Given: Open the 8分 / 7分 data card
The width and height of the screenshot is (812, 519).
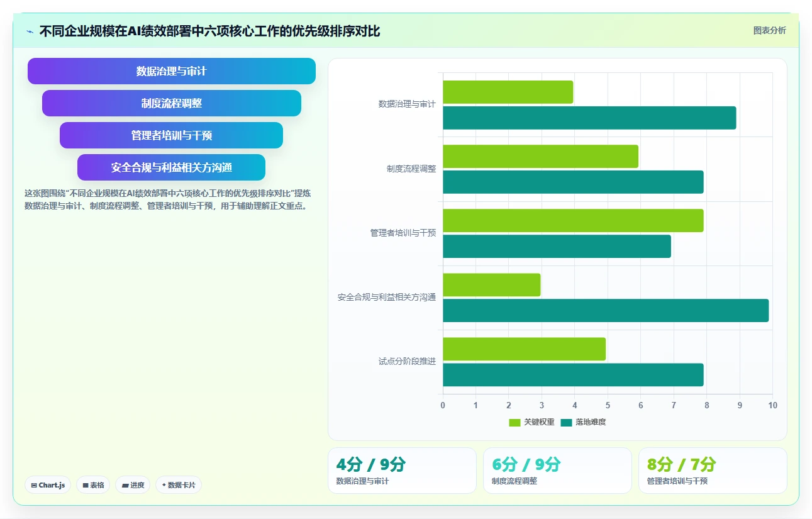Looking at the screenshot, I should pyautogui.click(x=713, y=471).
